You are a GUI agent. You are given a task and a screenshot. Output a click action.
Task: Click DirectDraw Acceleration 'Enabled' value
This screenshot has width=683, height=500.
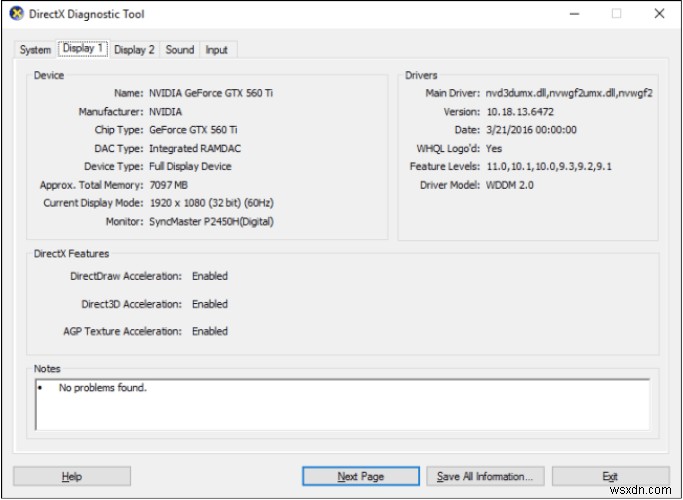(210, 276)
